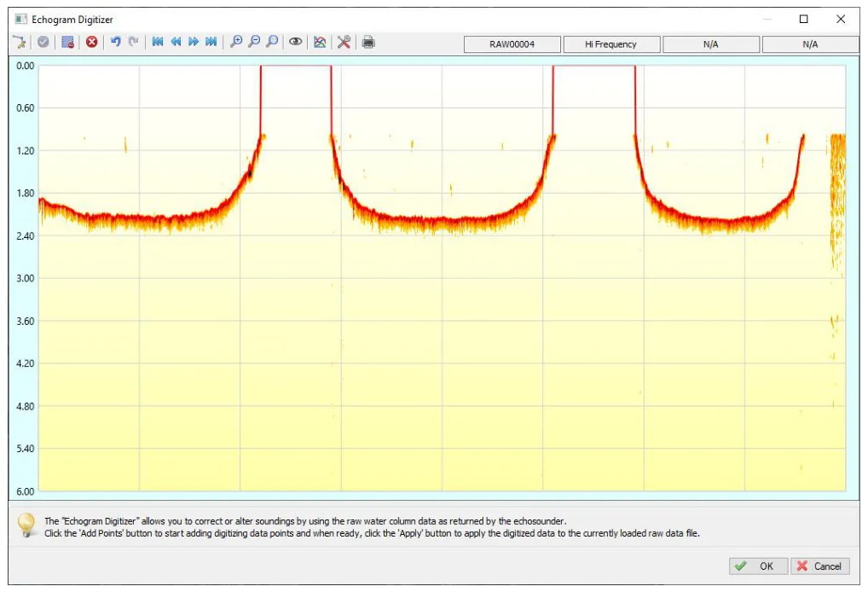Click the remove selection icon with red minus
The image size is (868, 592).
67,42
